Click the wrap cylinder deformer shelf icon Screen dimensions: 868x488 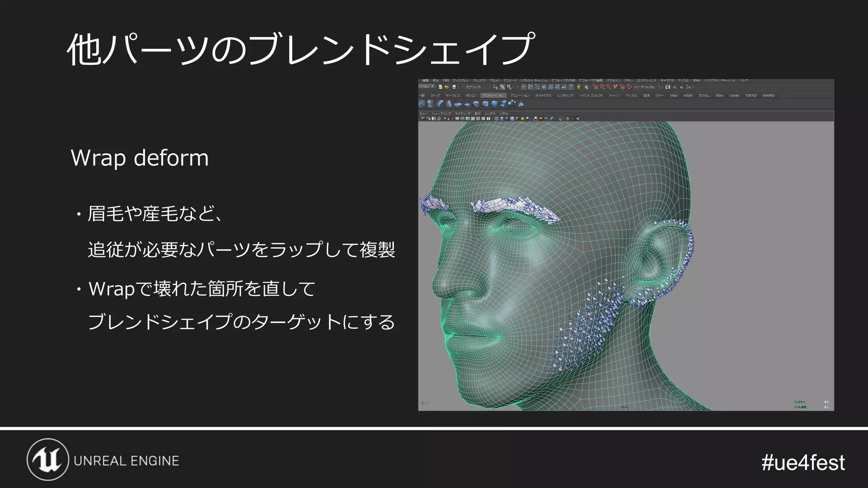pyautogui.click(x=430, y=103)
